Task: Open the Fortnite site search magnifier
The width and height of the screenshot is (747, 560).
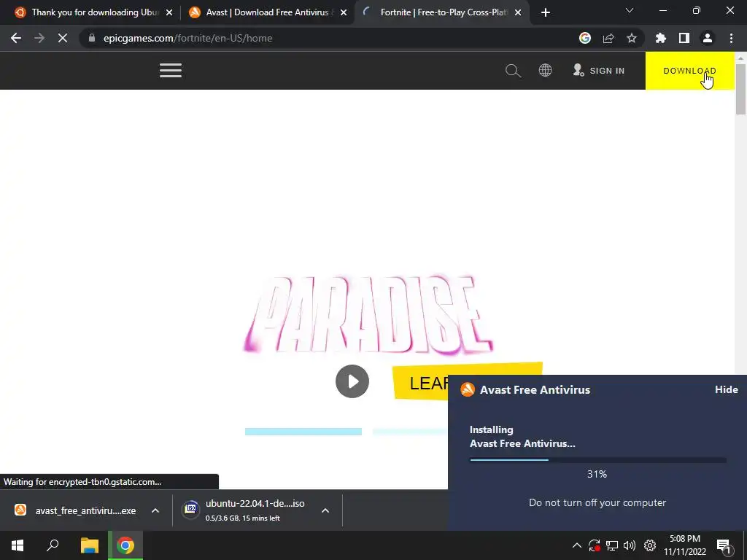Action: point(513,71)
